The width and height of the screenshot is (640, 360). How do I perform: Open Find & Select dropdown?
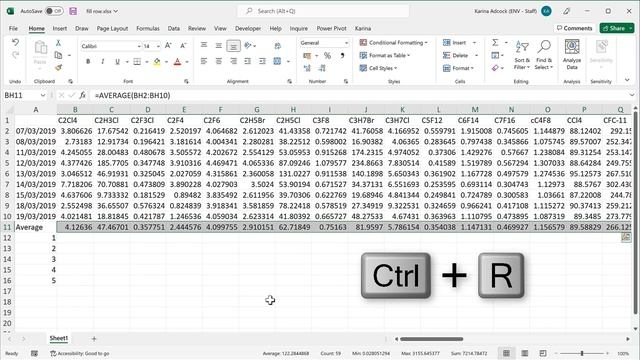click(x=544, y=56)
